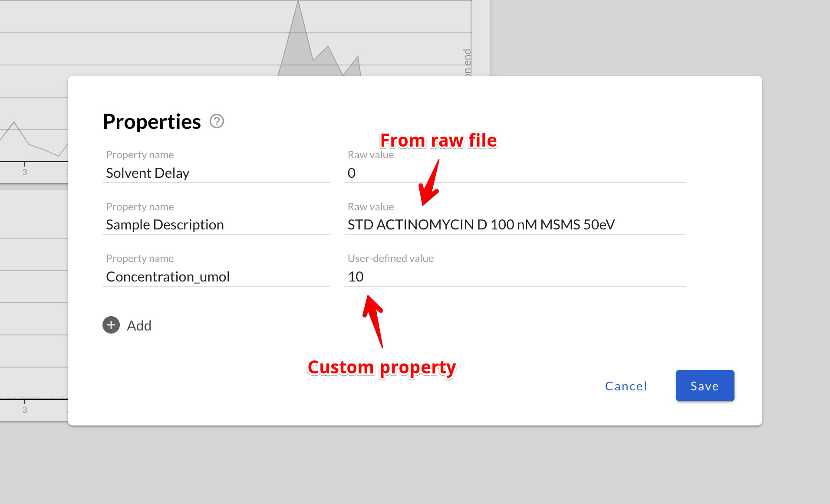Click the "Add" text label
This screenshot has height=504, width=830.
tap(139, 325)
